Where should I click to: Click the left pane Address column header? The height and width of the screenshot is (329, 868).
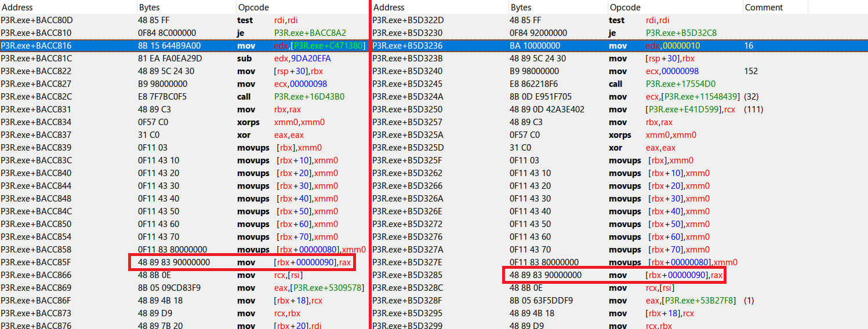tap(17, 8)
